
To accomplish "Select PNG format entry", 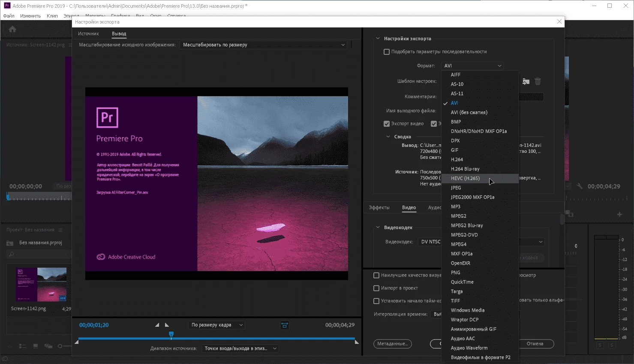I will 480,272.
